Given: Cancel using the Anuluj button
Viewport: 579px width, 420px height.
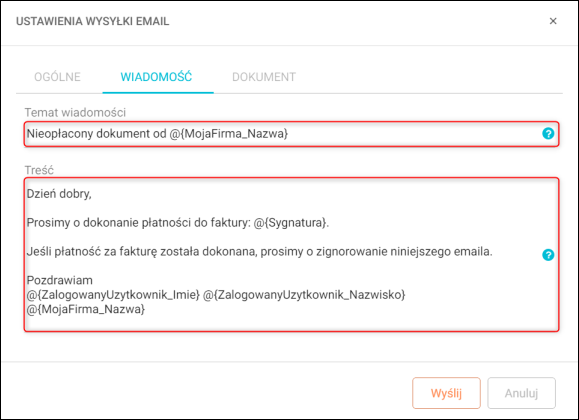Looking at the screenshot, I should [521, 393].
